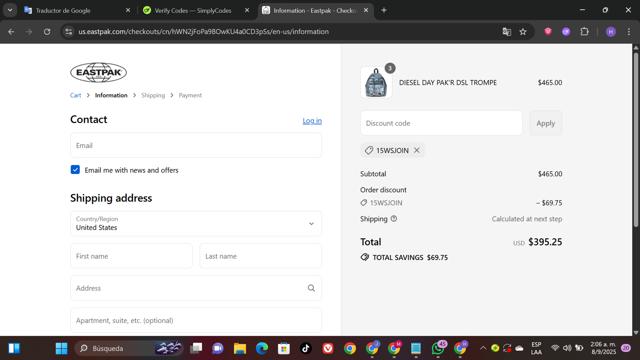This screenshot has width=640, height=360.
Task: Click the TOTAL SAVINGS $69.75 text
Action: pyautogui.click(x=410, y=258)
